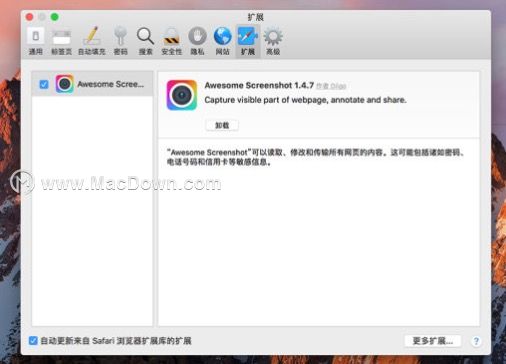This screenshot has height=364, width=506.
Task: Open the 通用 (General) preferences pane
Action: 36,41
